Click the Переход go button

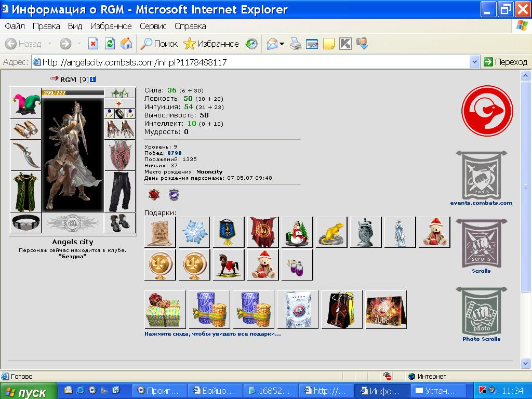(x=505, y=62)
